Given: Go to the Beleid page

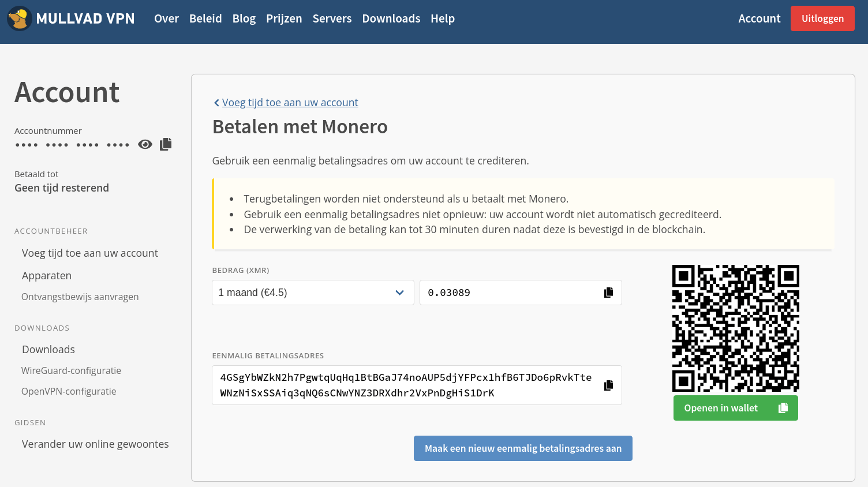Looking at the screenshot, I should 205,18.
